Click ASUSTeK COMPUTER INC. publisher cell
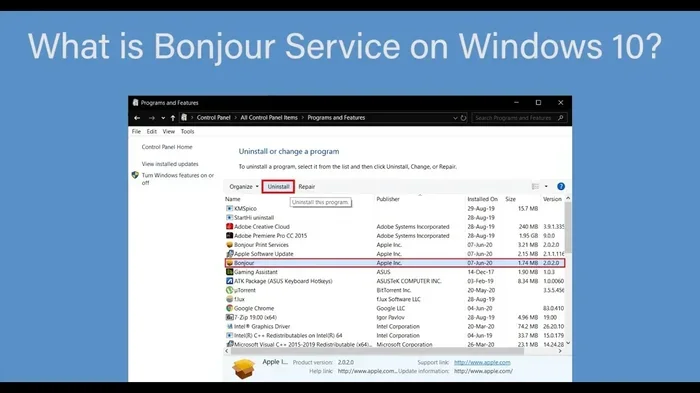The height and width of the screenshot is (393, 700). 408,281
